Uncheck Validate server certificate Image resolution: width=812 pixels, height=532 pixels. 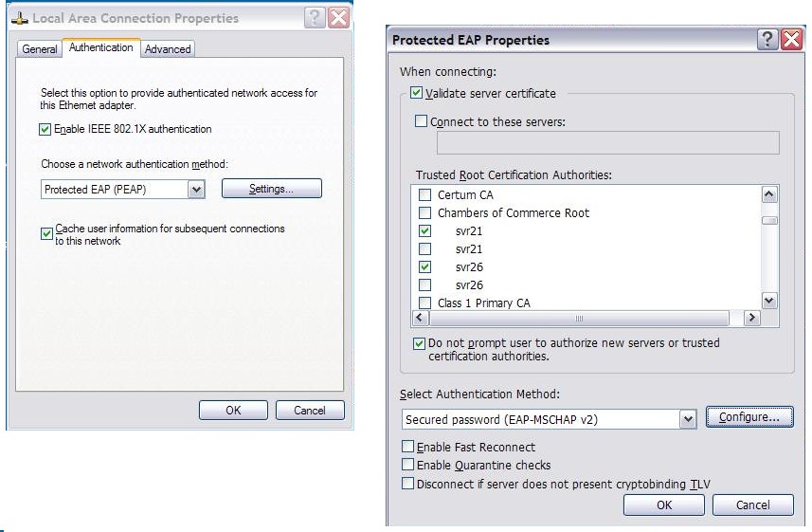pos(416,94)
